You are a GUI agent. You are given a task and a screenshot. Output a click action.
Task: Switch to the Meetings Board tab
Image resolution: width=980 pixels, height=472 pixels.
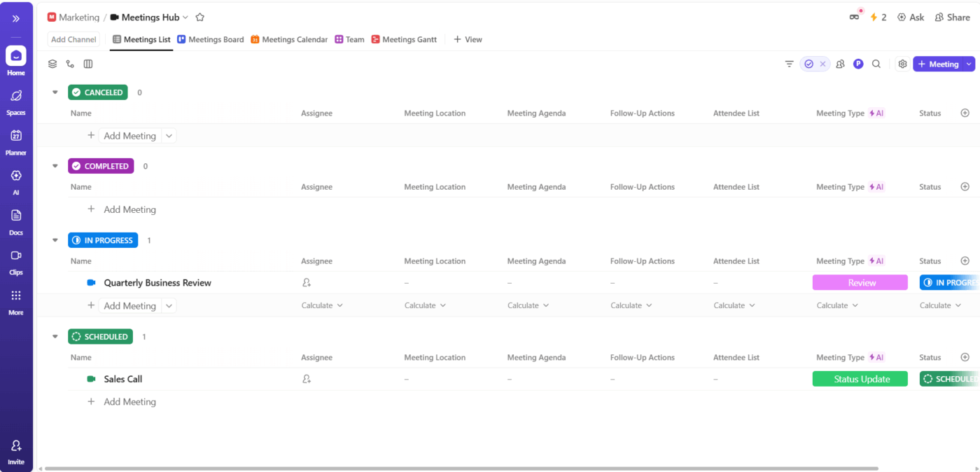pos(211,39)
